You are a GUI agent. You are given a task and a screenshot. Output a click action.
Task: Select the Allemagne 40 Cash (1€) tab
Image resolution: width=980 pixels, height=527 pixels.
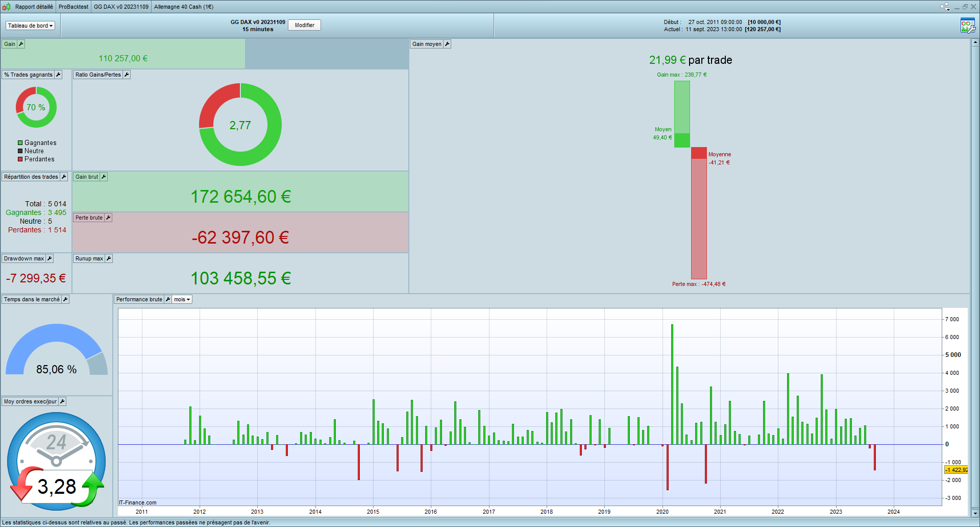coord(184,7)
